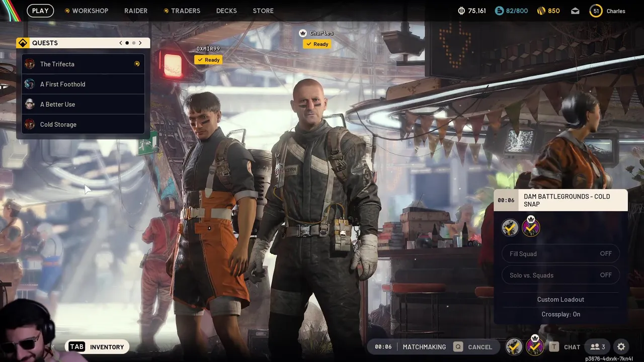Click DAM BATTLEGROUNDS - COLD SNAP map title
Image resolution: width=644 pixels, height=362 pixels.
pos(567,200)
